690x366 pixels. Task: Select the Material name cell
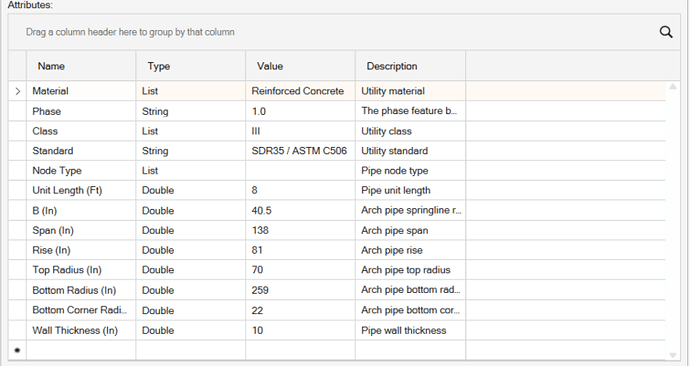tap(81, 91)
